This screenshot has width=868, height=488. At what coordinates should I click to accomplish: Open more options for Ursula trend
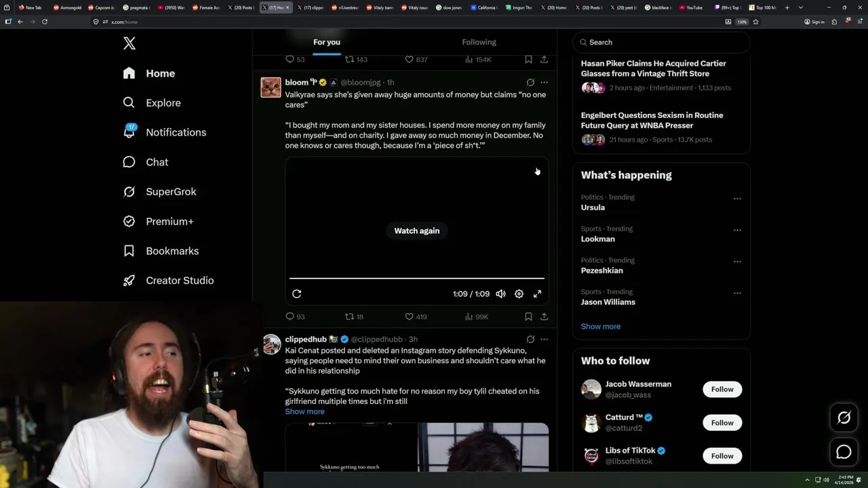pyautogui.click(x=737, y=199)
